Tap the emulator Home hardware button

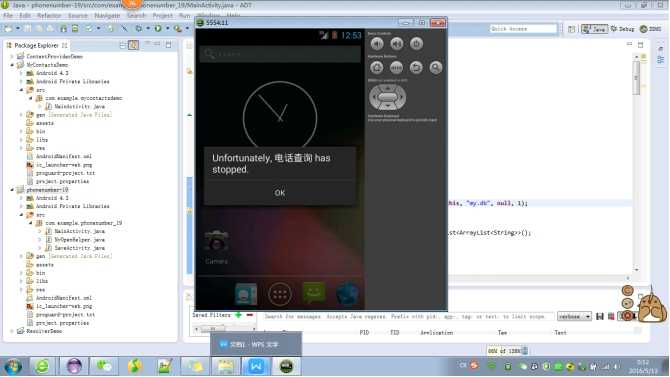(377, 68)
